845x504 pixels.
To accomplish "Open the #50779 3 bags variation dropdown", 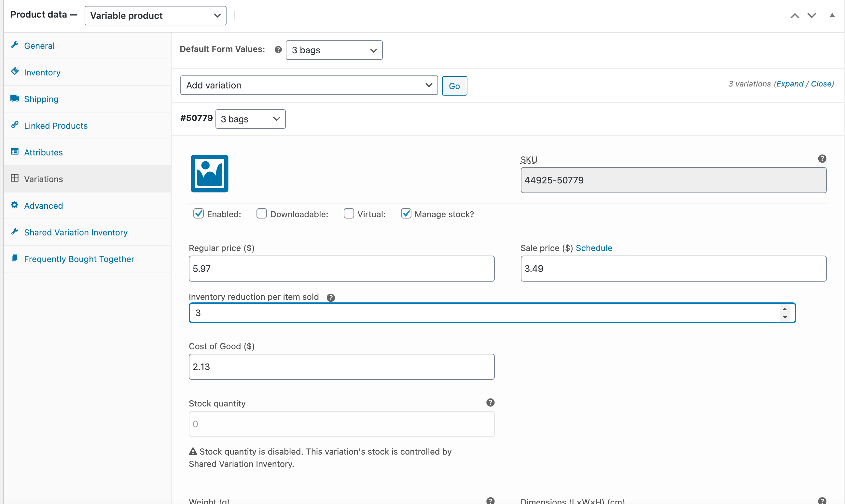I will click(250, 119).
